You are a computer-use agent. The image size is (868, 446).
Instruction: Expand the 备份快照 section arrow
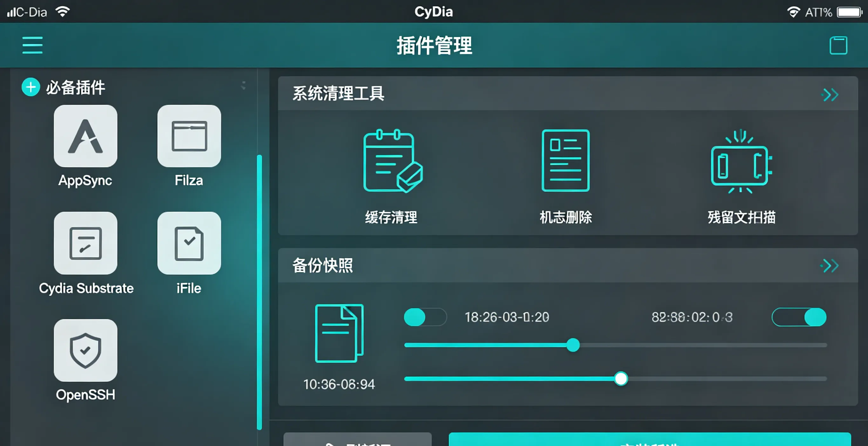point(830,266)
